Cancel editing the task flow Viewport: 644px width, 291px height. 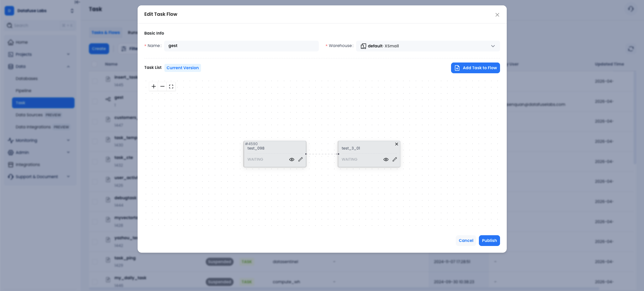(466, 241)
